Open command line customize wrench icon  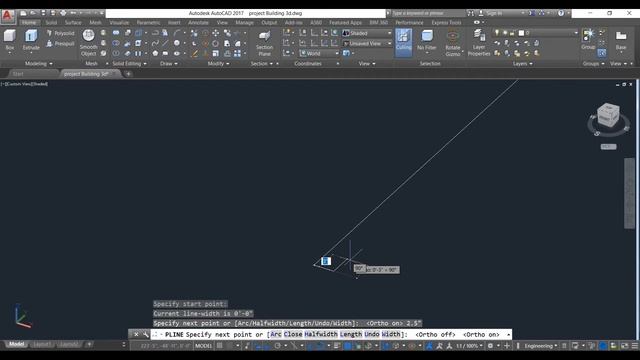145,335
